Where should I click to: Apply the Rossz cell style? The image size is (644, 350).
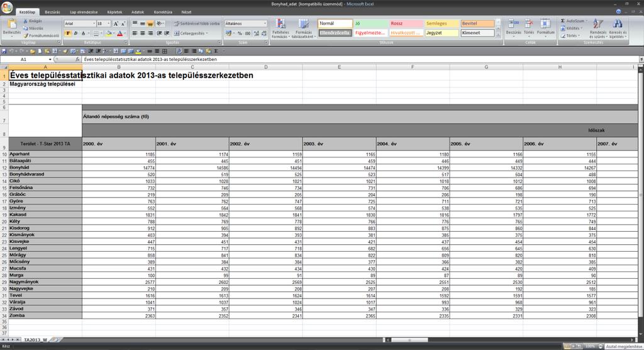coord(406,23)
